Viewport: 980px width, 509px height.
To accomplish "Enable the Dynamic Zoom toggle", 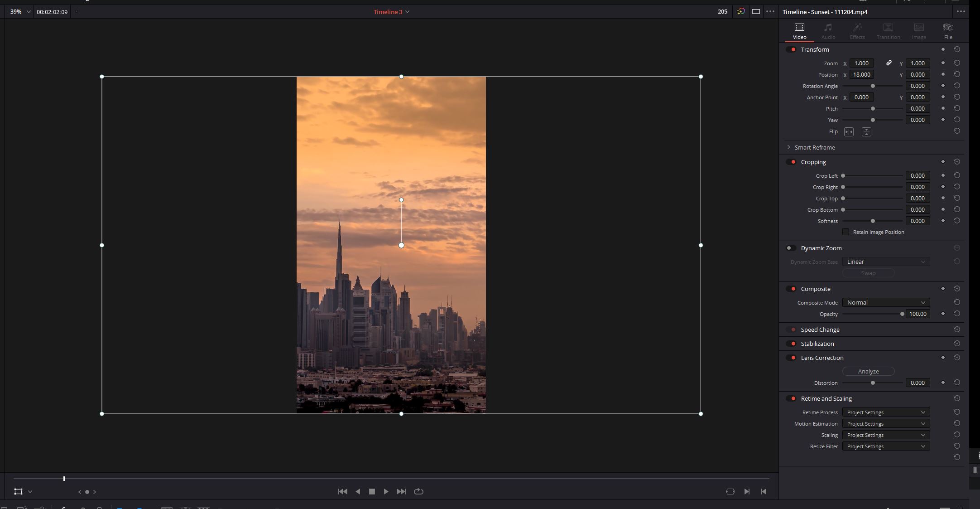I will pos(791,248).
